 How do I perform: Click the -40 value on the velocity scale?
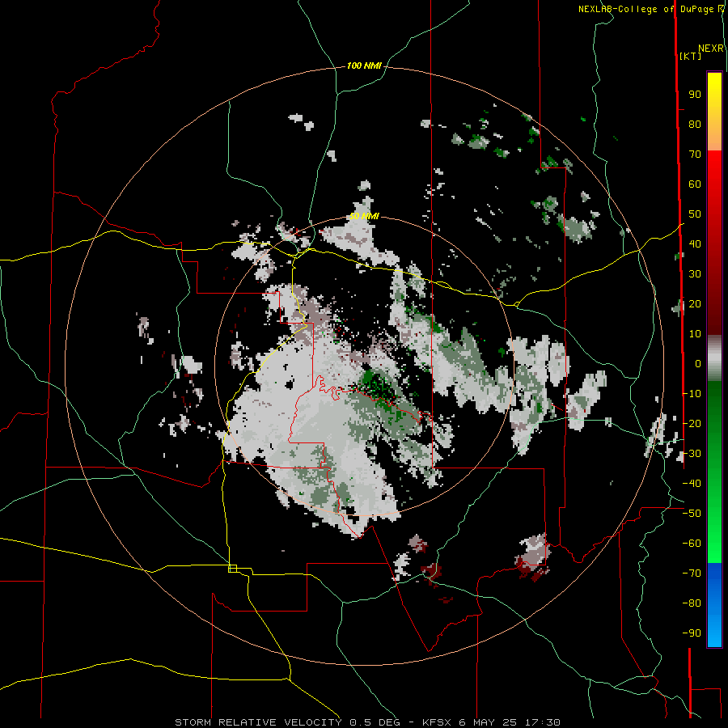[692, 484]
